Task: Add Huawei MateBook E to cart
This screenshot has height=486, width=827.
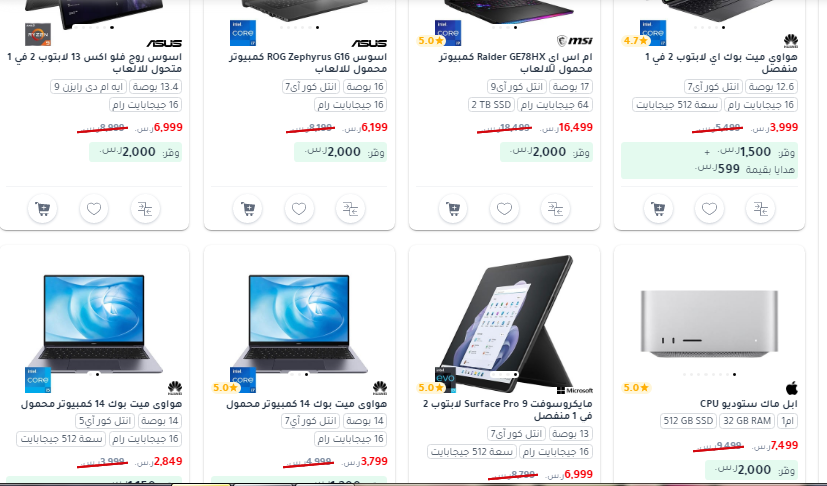Action: point(658,209)
